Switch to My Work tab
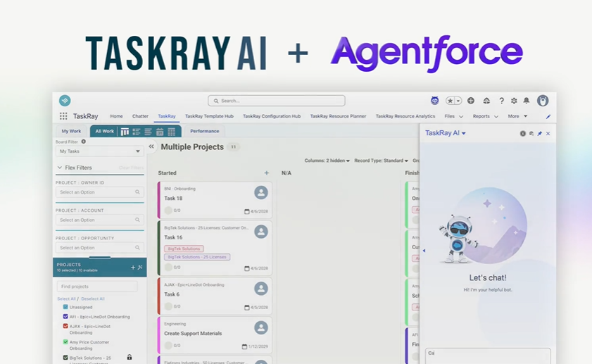The width and height of the screenshot is (592, 364). click(x=71, y=131)
